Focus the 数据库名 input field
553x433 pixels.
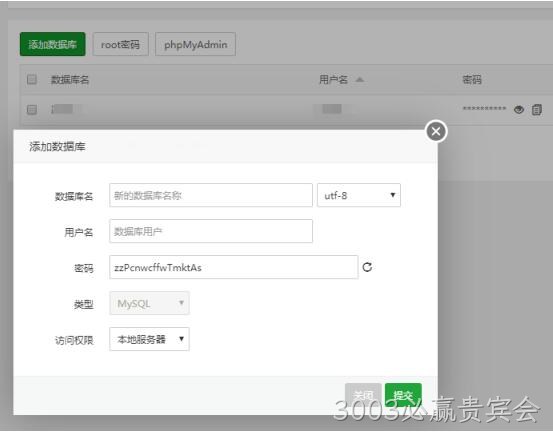point(211,195)
